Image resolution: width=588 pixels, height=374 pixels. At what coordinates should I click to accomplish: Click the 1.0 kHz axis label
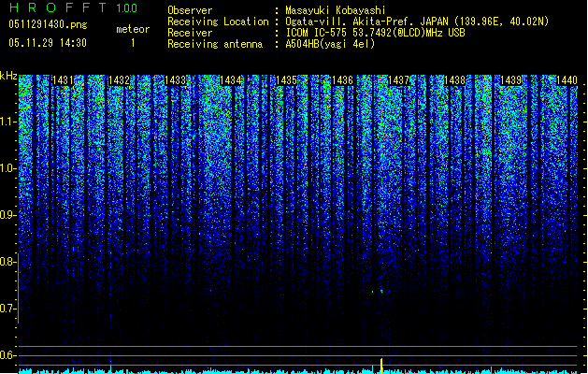point(7,169)
